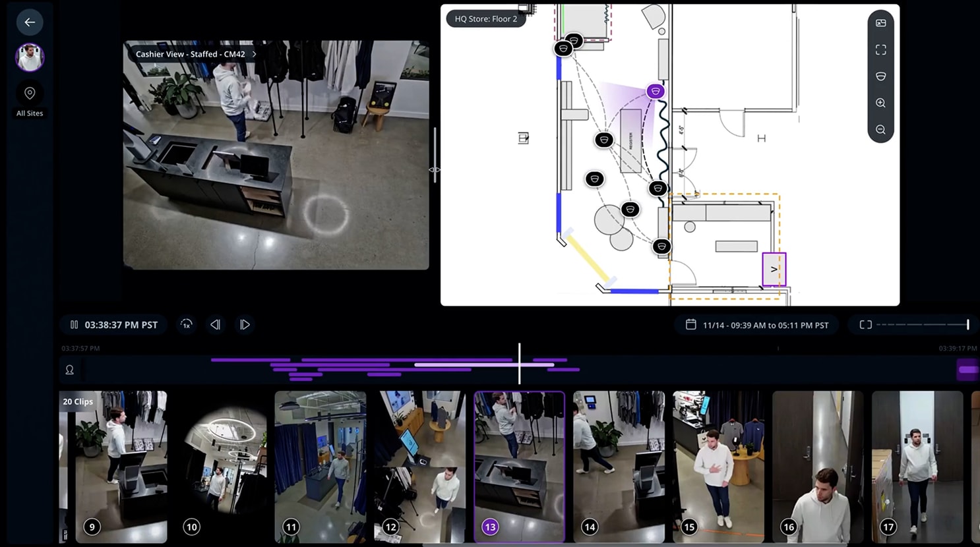Pause playback at 03:38:37 PM PST

74,325
